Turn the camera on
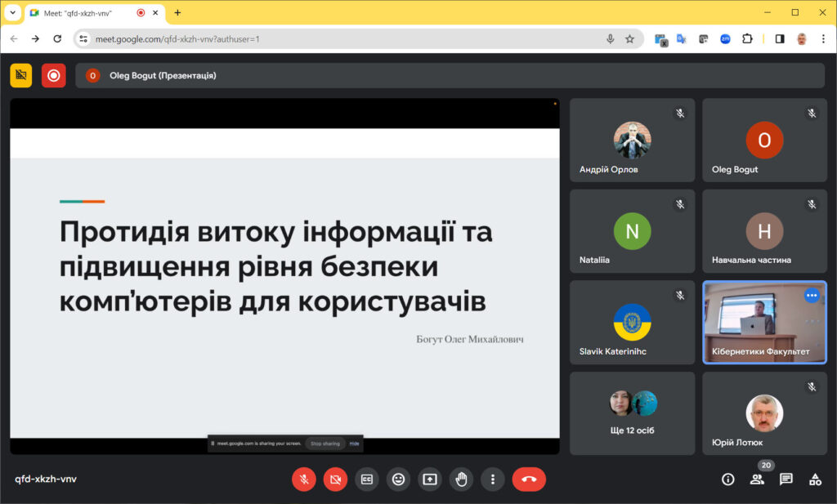Image resolution: width=837 pixels, height=504 pixels. click(335, 479)
